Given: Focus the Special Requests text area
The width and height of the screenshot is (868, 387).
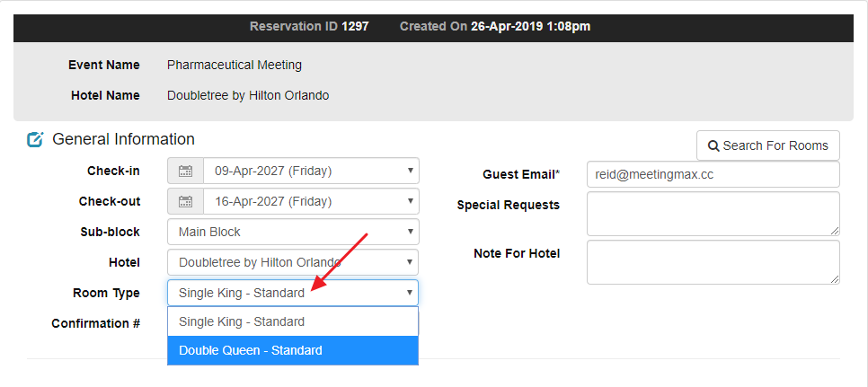Looking at the screenshot, I should coord(713,214).
